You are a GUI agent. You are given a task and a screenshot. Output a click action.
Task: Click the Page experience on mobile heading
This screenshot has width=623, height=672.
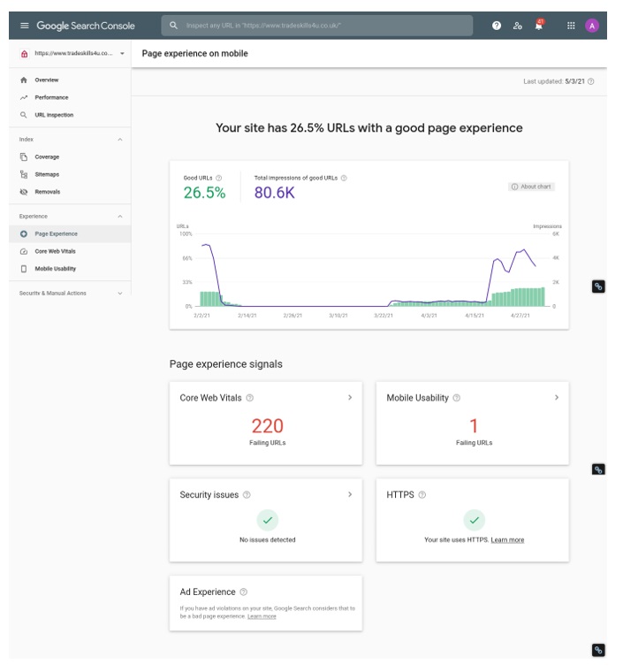[194, 54]
